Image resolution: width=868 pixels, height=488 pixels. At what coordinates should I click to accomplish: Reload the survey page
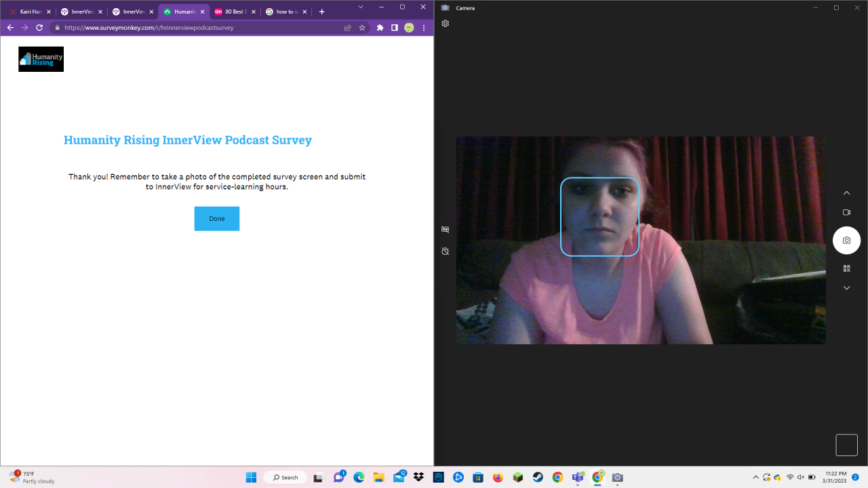(39, 28)
